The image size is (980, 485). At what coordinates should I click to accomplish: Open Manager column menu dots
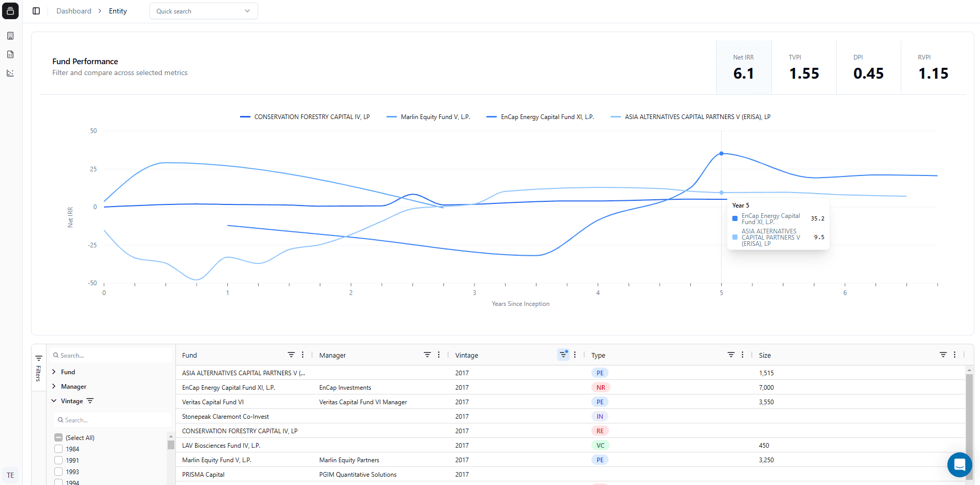[439, 355]
